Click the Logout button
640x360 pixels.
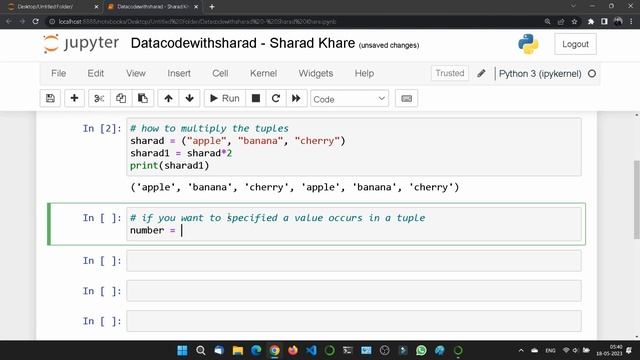click(575, 44)
